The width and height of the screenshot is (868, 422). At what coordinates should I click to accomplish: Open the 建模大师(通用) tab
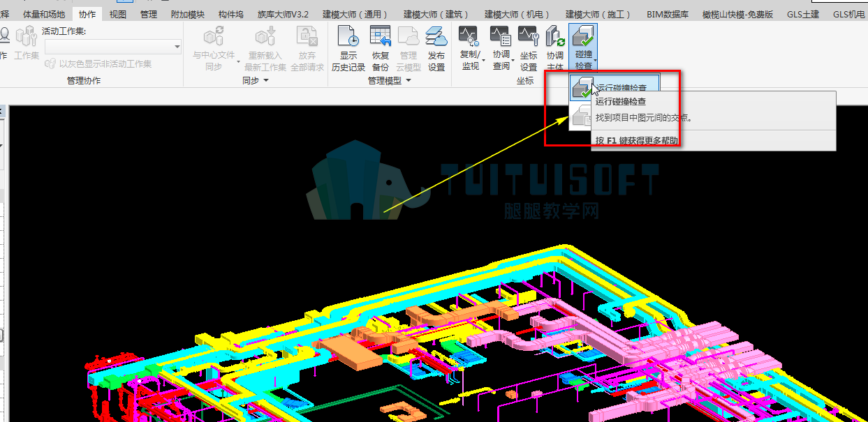pos(355,14)
